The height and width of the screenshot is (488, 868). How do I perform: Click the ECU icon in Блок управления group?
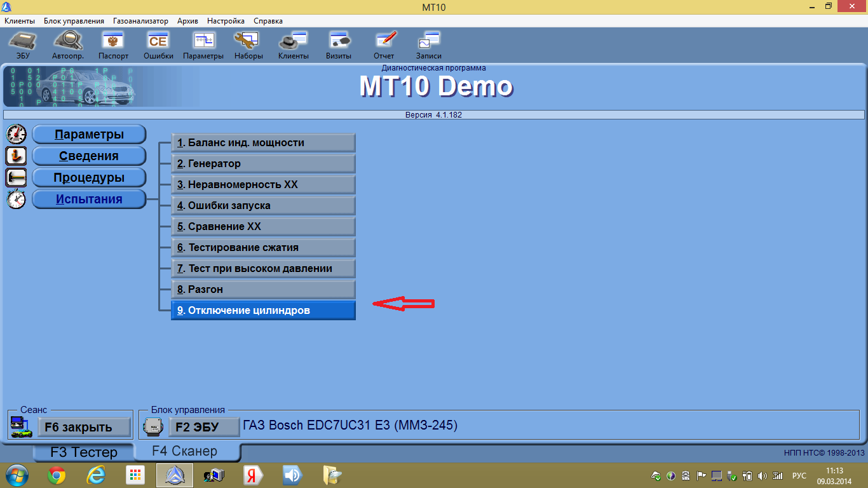pos(154,427)
